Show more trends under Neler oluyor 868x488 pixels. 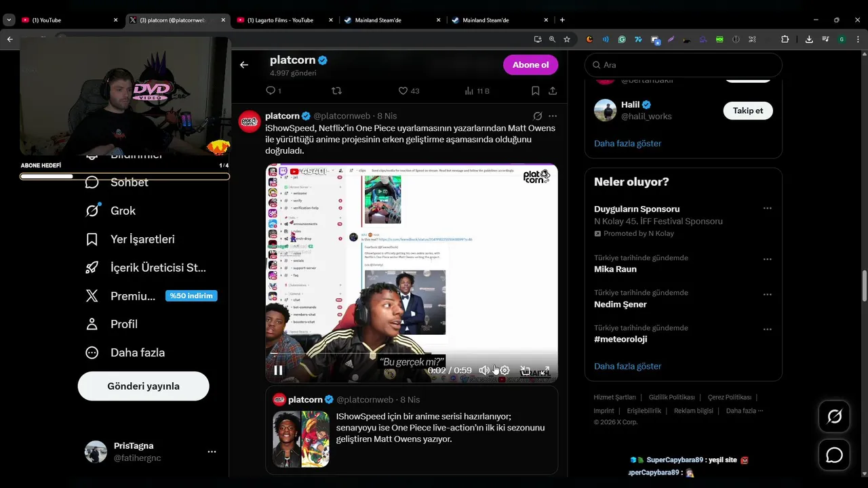coord(627,366)
